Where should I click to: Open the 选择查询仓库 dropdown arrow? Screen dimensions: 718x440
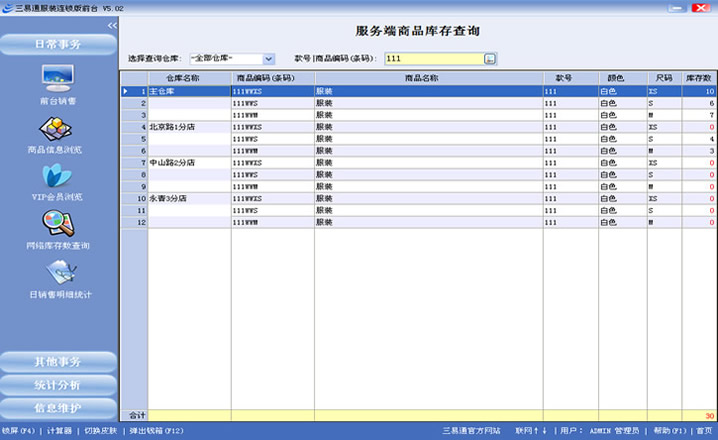(x=269, y=59)
